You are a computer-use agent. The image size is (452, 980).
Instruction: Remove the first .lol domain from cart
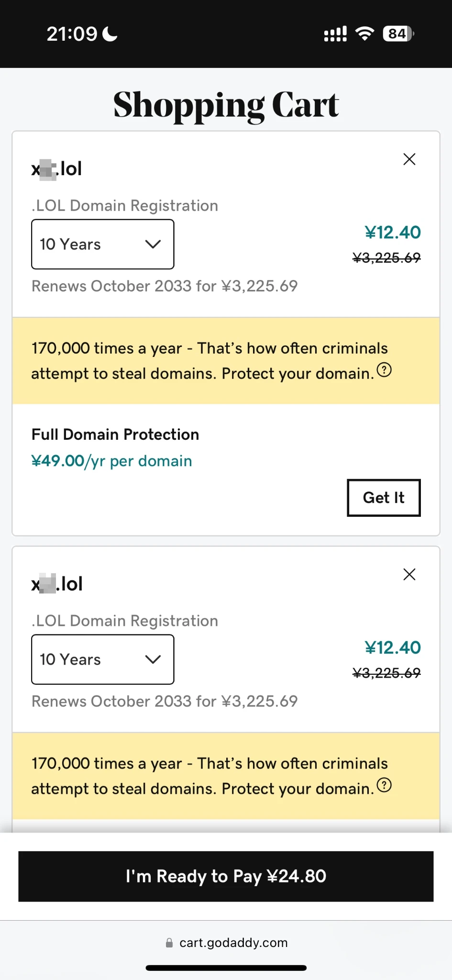click(x=409, y=159)
